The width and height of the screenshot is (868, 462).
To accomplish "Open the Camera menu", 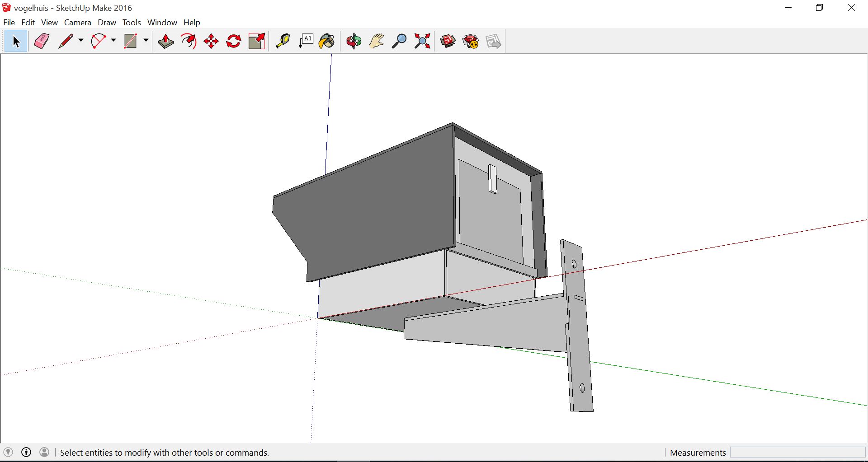I will click(x=78, y=22).
